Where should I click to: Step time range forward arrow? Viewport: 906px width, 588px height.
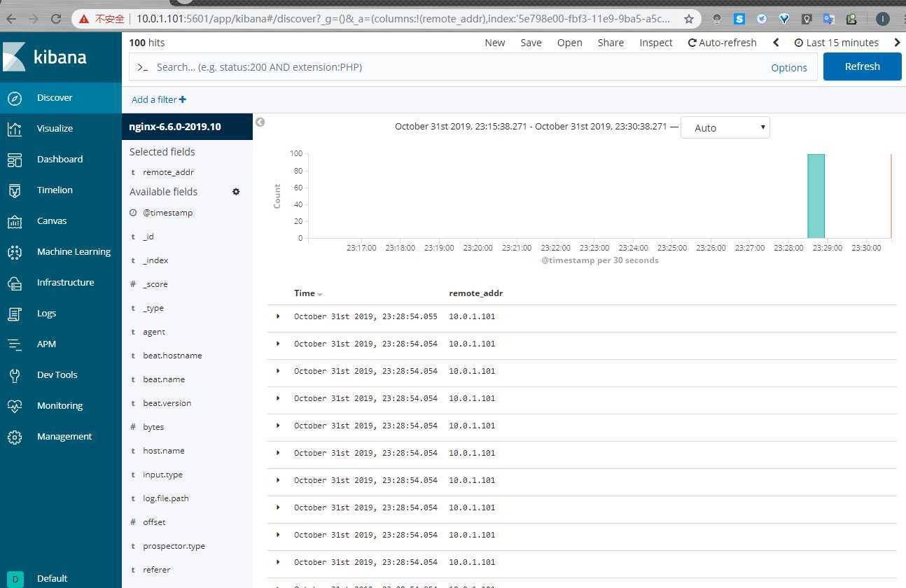click(x=897, y=43)
